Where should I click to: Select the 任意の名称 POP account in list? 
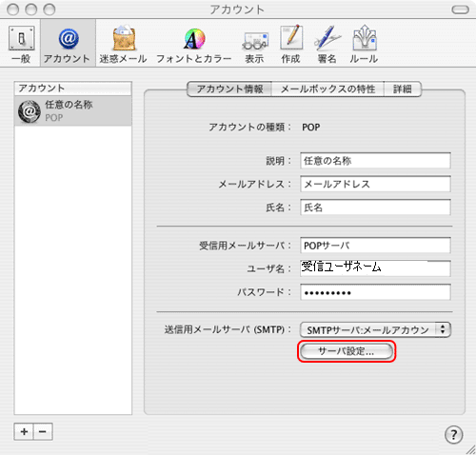[x=73, y=111]
